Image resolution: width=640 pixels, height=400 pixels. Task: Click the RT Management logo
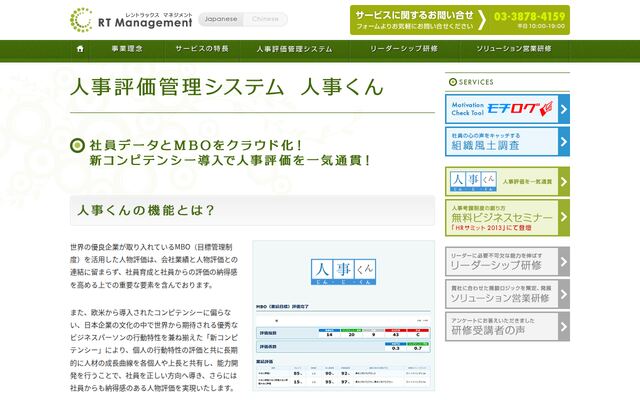(x=131, y=20)
